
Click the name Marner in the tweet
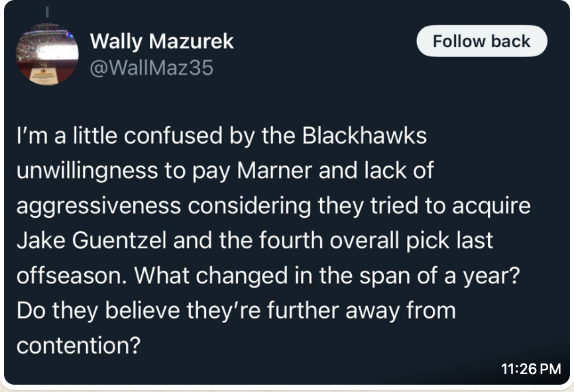pyautogui.click(x=274, y=170)
